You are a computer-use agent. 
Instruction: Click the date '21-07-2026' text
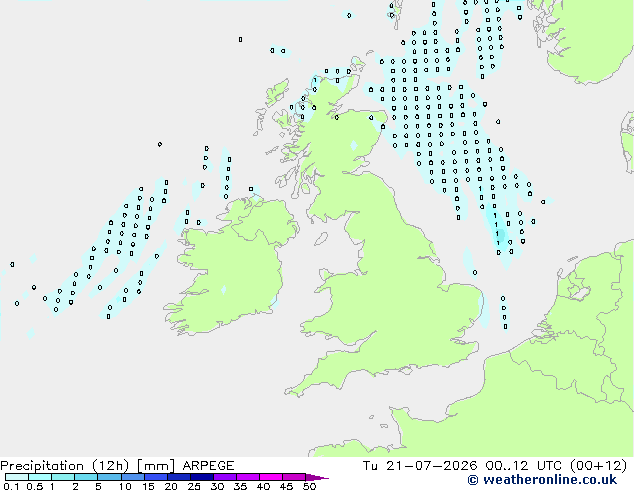[431, 466]
